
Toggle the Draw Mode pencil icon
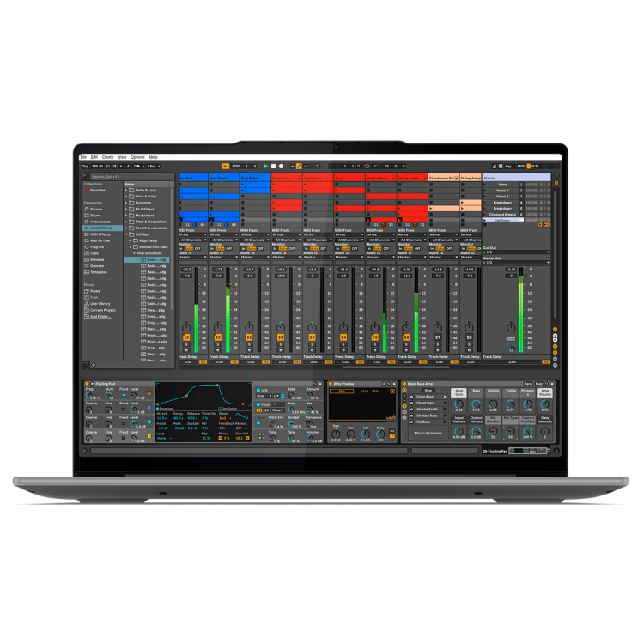click(x=494, y=166)
